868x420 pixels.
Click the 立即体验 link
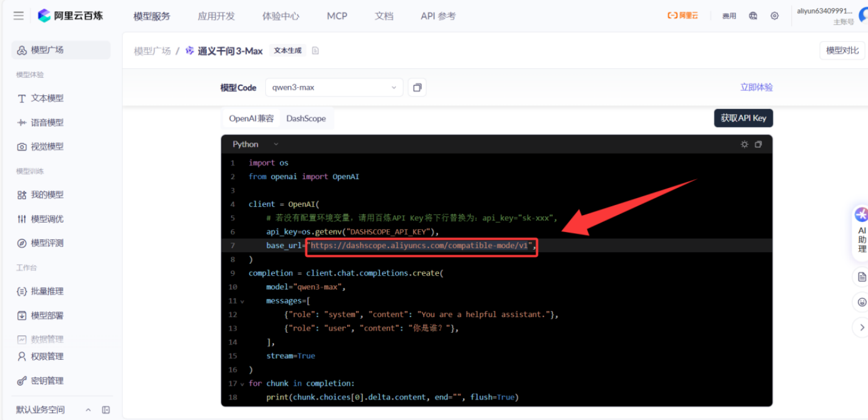[x=756, y=88]
